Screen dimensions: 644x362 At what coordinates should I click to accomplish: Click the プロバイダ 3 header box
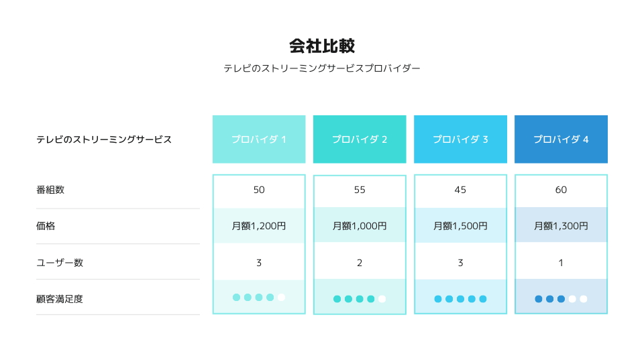[x=460, y=139]
